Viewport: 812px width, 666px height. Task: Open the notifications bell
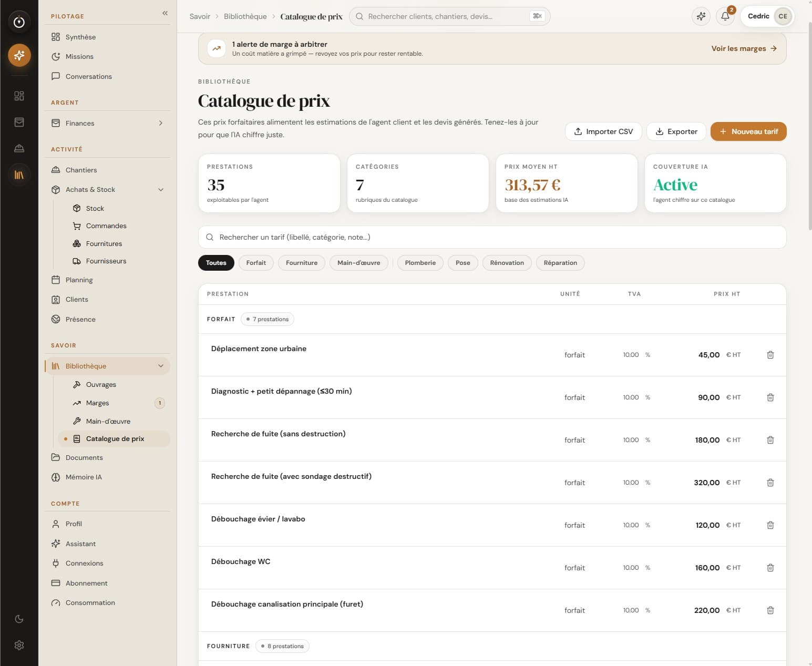point(725,16)
